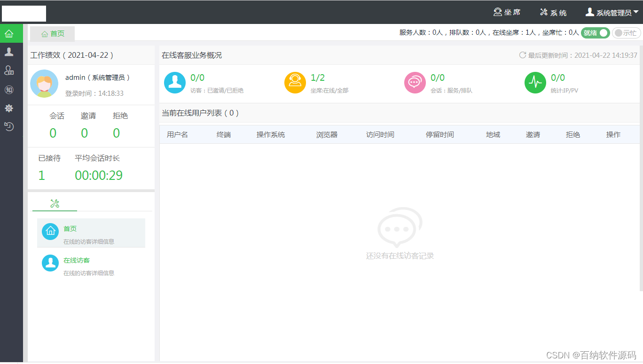Click the 工作绩效 panel heading
The width and height of the screenshot is (643, 364).
pos(72,55)
